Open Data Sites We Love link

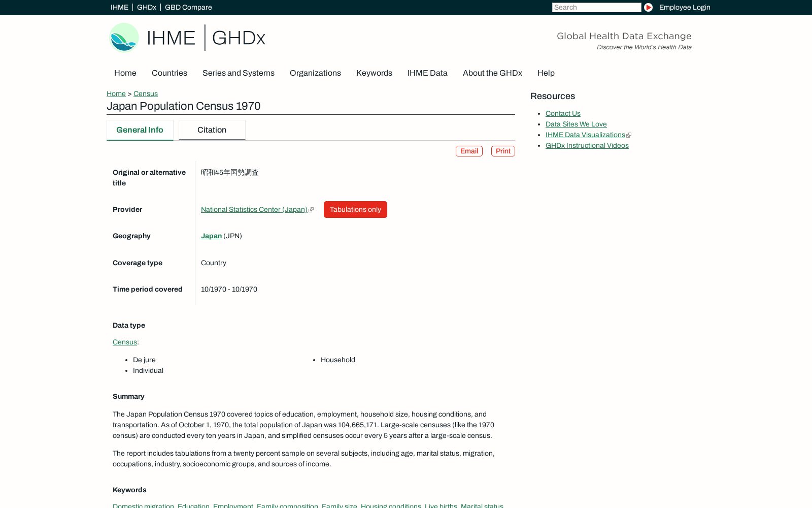click(576, 124)
